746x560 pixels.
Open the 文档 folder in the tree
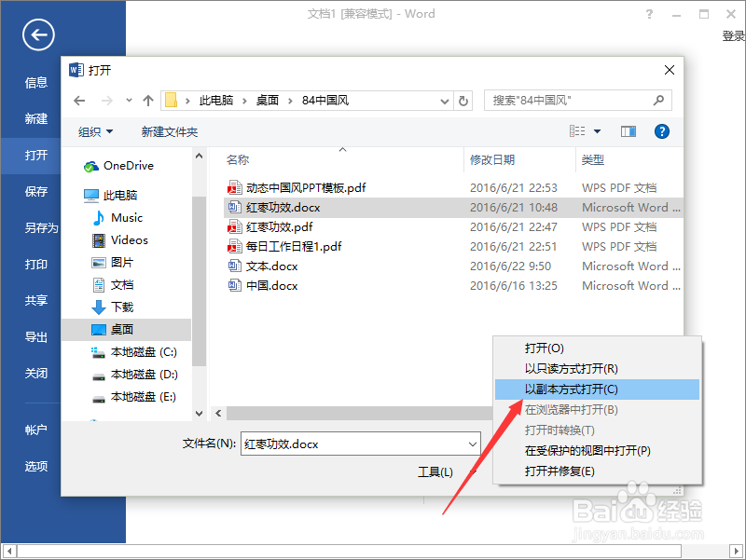(113, 285)
